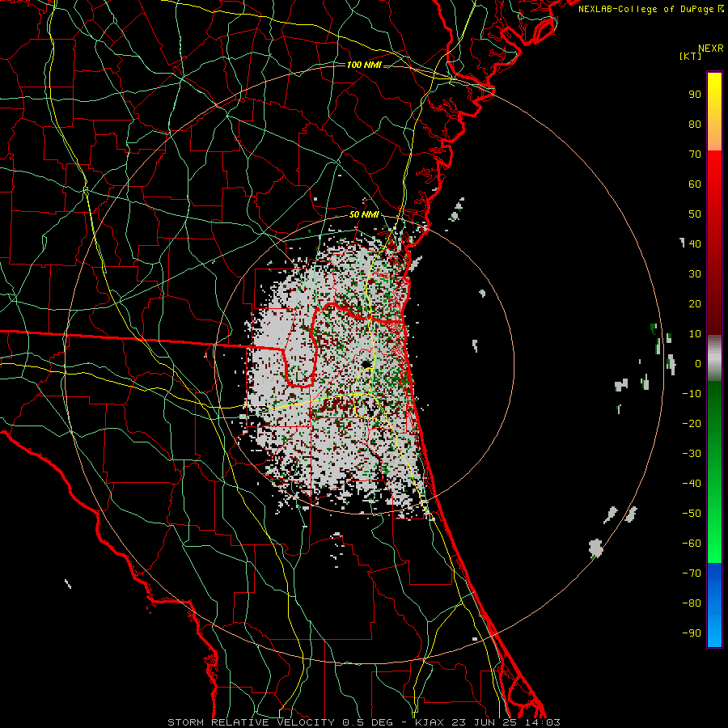Click the -90 value on velocity scale
728x728 pixels.
coord(692,633)
